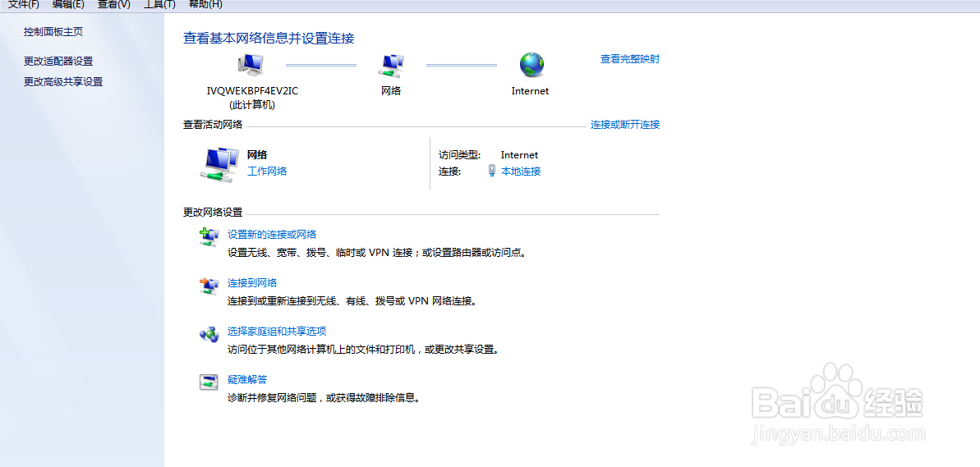Image resolution: width=980 pixels, height=467 pixels.
Task: Click heading 查看基本网络信息并设置连接
Action: point(269,38)
